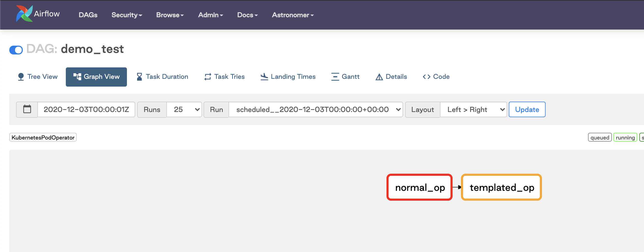Screen dimensions: 644x252
Task: Open the Gantt chart tab
Action: 345,77
